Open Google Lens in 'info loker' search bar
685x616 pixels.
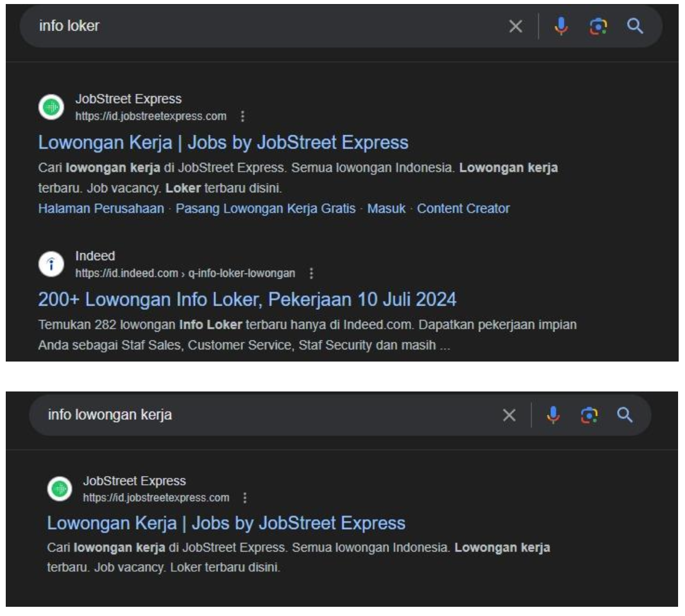tap(598, 26)
